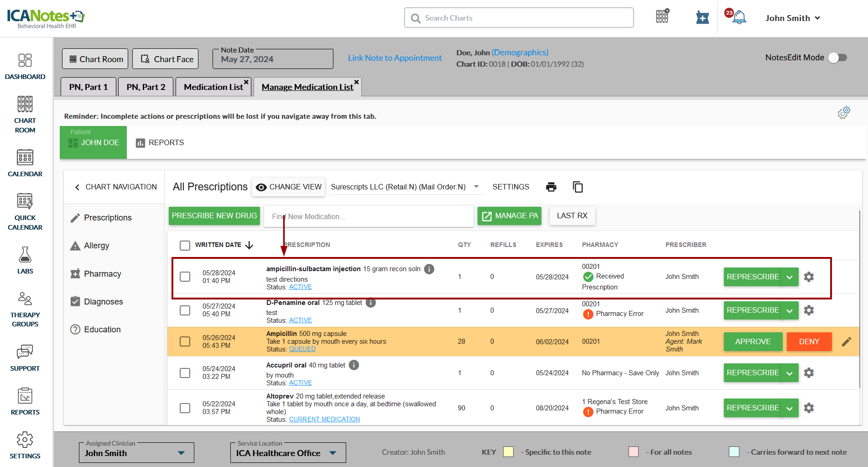Open gear settings for ampicillin-sulbactam row
This screenshot has height=467, width=868.
click(x=809, y=277)
